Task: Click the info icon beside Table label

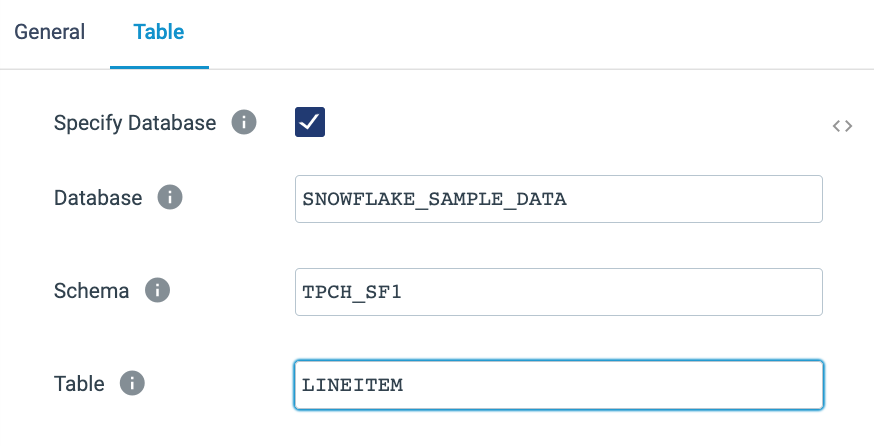Action: pos(132,383)
